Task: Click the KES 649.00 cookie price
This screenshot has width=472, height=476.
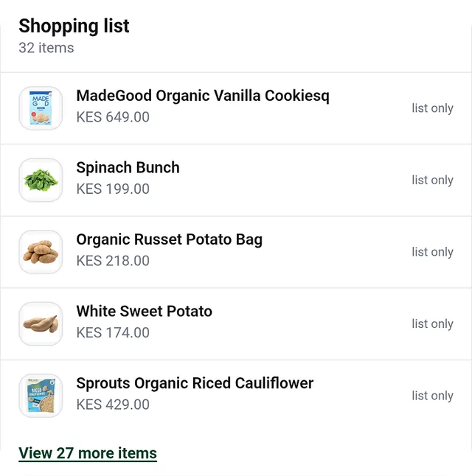Action: click(x=113, y=117)
